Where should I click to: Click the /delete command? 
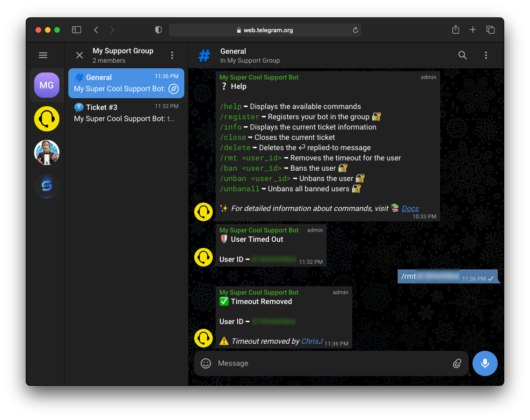(x=235, y=148)
